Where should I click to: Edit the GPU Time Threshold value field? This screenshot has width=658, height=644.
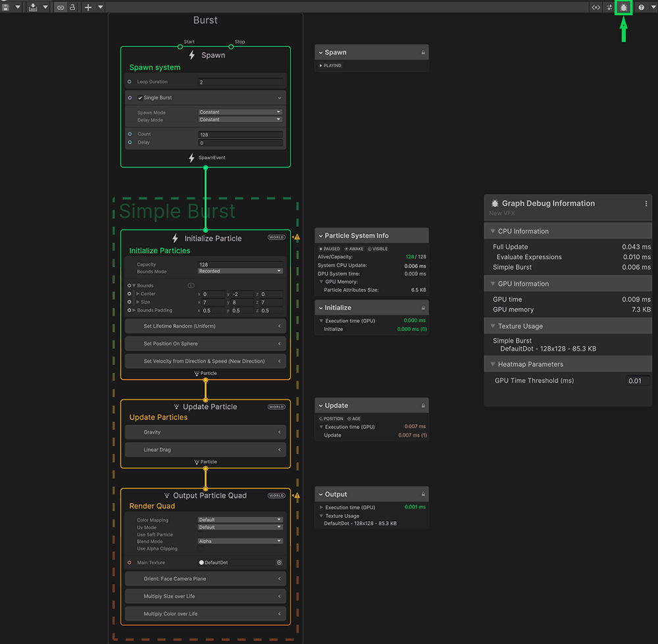(636, 380)
